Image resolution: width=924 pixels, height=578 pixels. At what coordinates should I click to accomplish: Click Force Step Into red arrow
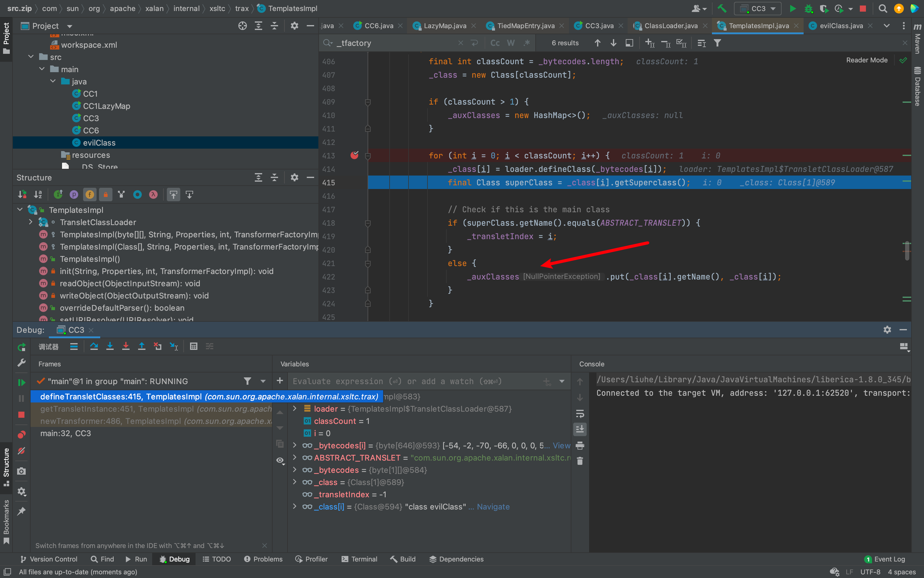tap(126, 346)
